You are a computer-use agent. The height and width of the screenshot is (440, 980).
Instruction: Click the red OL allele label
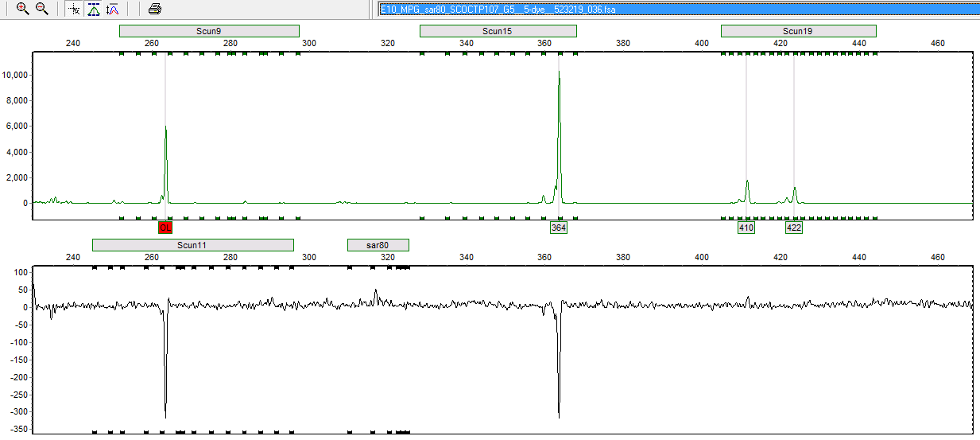[165, 228]
